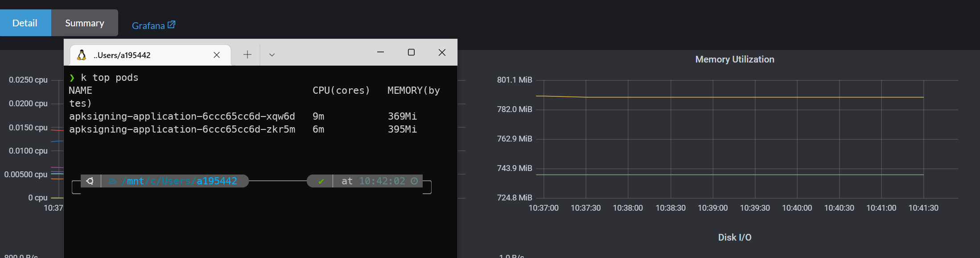The height and width of the screenshot is (258, 980).
Task: Click the prompt's OS icon segment
Action: click(x=90, y=181)
